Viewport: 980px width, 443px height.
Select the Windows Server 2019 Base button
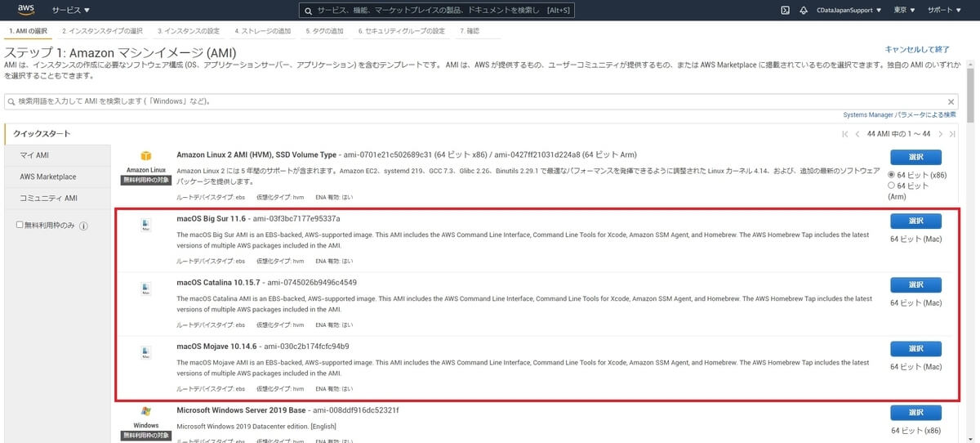click(x=915, y=413)
